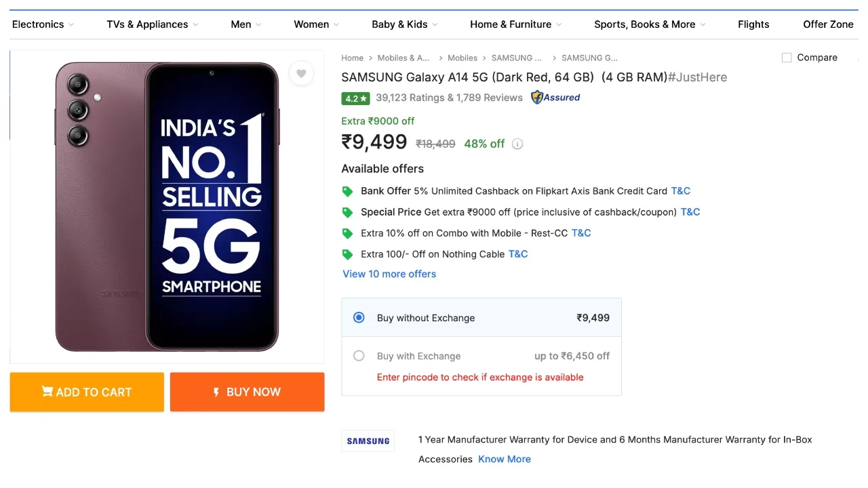Click the Galaxy A14 product image
Viewport: 868px width, 488px height.
[167, 207]
